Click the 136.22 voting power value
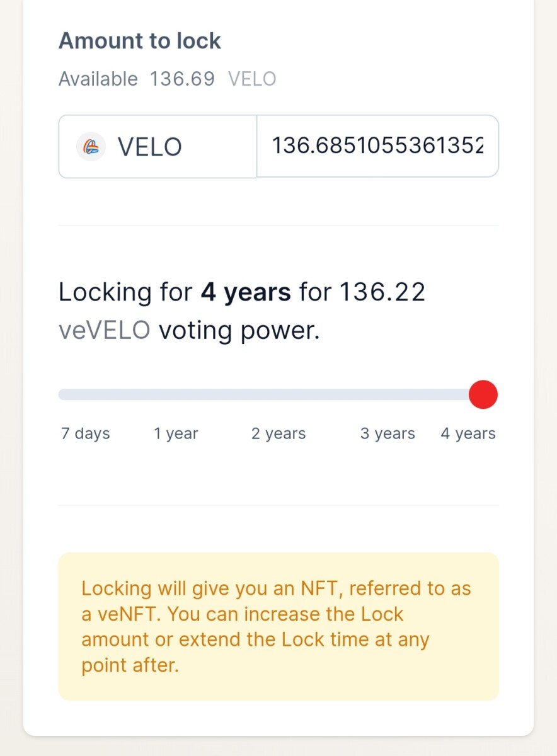The height and width of the screenshot is (756, 557). pos(382,292)
